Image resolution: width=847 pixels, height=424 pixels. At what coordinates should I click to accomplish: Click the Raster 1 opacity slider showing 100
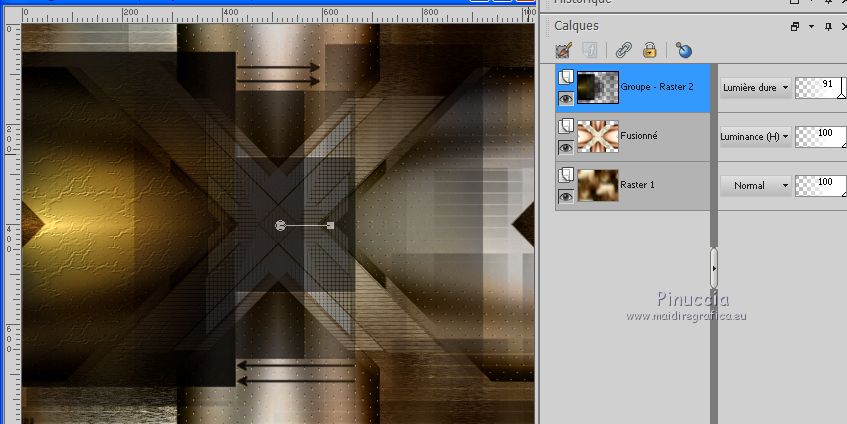point(821,186)
